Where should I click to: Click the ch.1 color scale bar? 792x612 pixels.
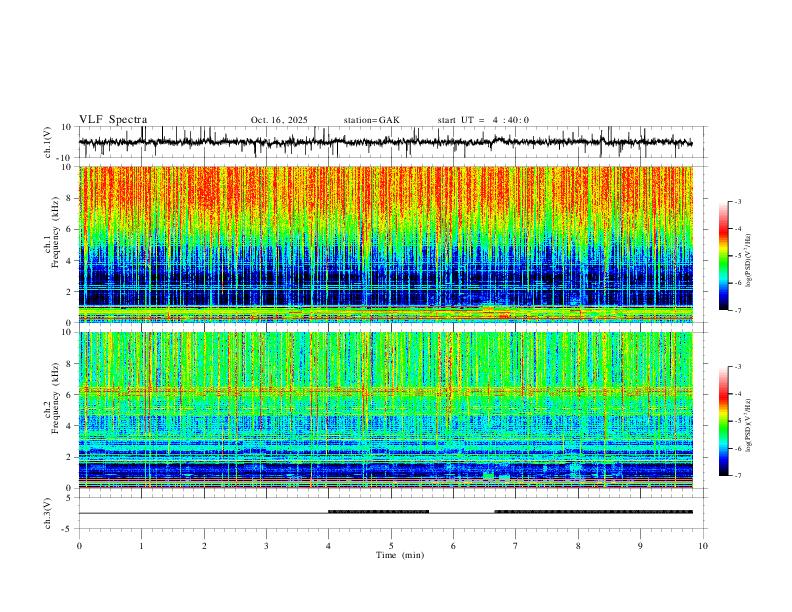pos(724,256)
